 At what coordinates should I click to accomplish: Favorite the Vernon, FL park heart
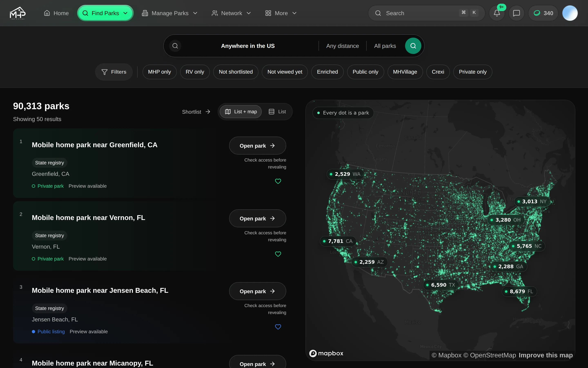tap(278, 254)
